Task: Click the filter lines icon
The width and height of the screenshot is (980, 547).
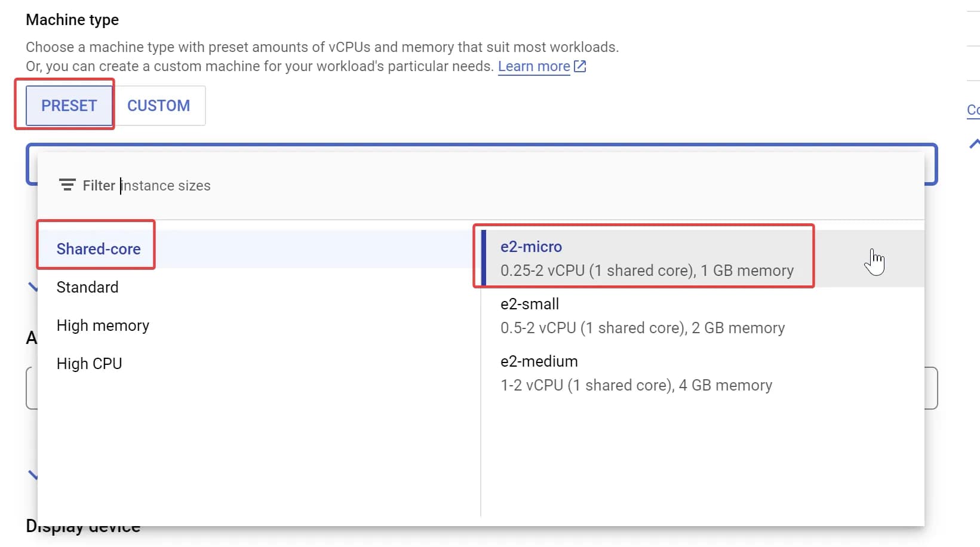Action: click(67, 185)
